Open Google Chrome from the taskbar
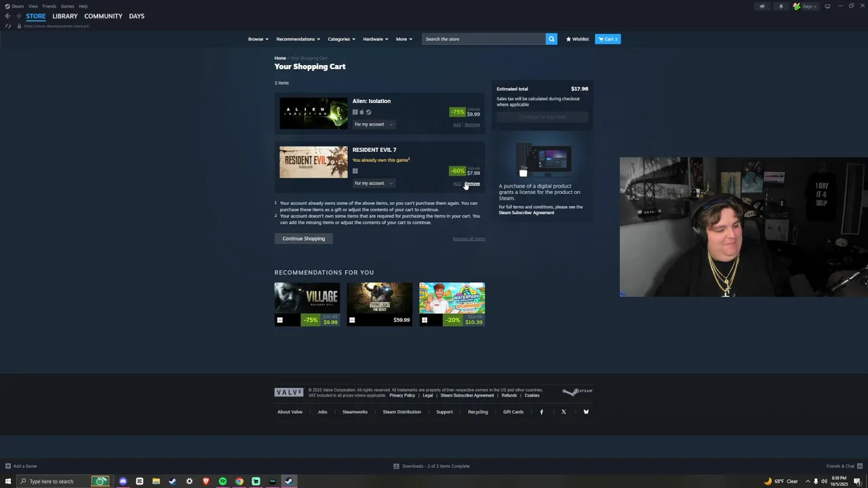868x488 pixels. [x=239, y=481]
